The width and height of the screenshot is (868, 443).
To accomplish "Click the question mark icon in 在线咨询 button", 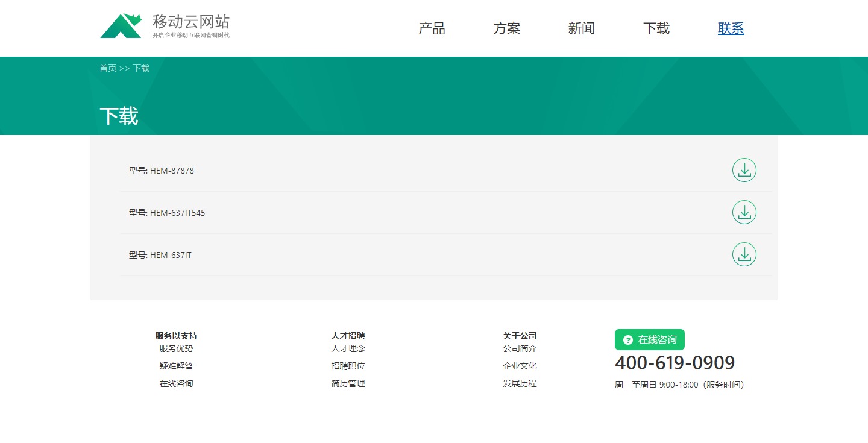I will (628, 340).
